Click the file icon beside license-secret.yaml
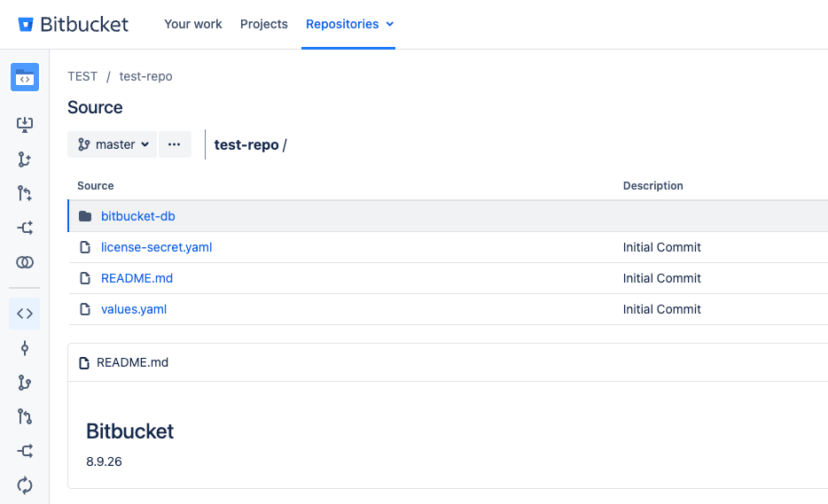The image size is (828, 504). click(x=85, y=247)
